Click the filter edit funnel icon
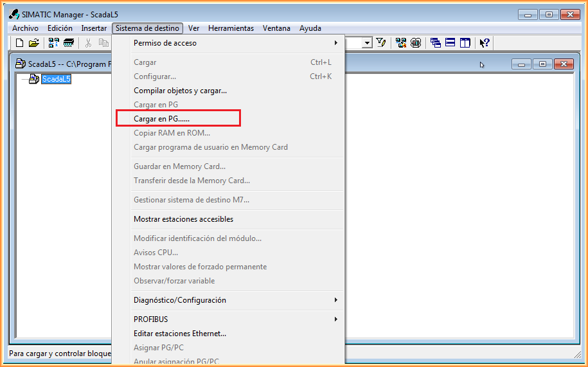 click(x=381, y=43)
